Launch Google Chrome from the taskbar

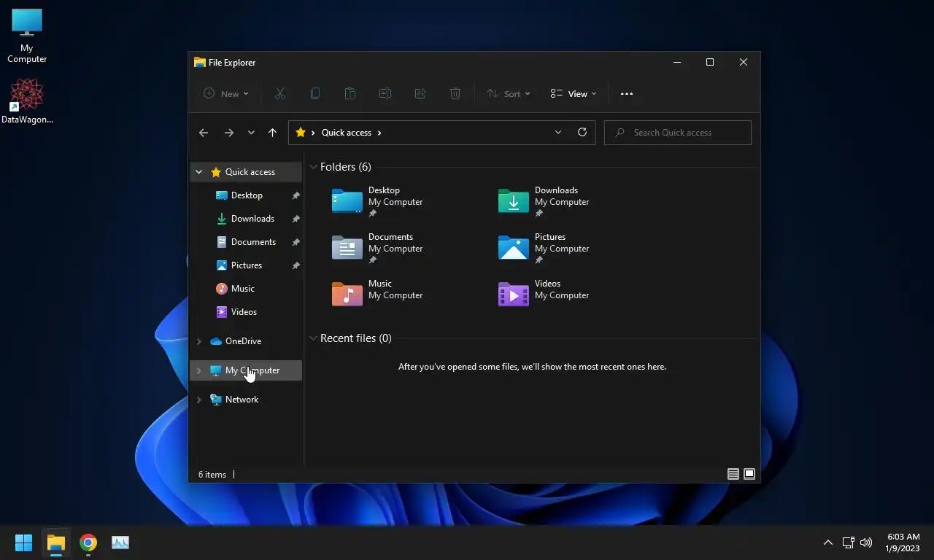click(88, 542)
